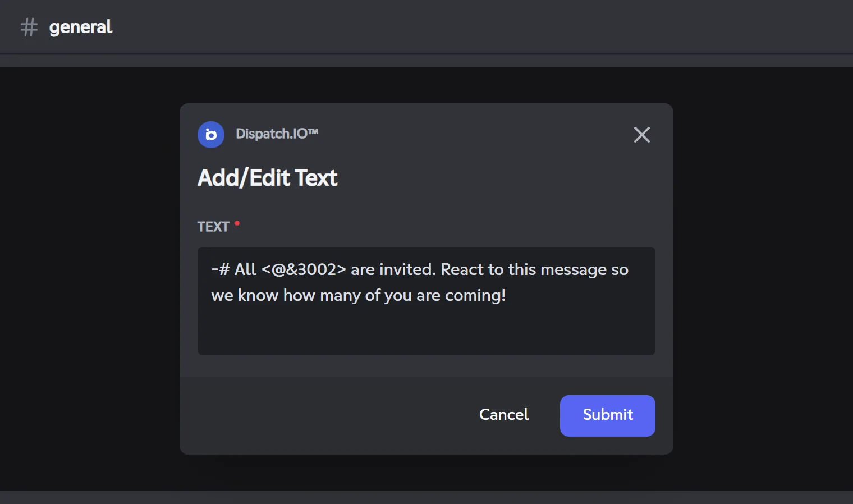Screen dimensions: 853x504
Task: Click the Dispatch.IO™ app name
Action: point(277,134)
